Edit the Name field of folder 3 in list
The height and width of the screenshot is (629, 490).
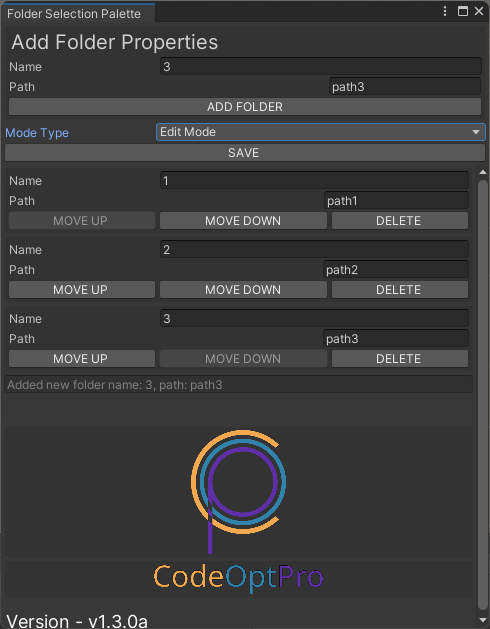(x=314, y=319)
